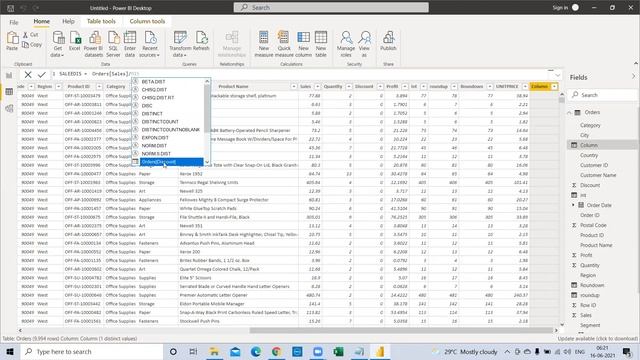Expand the Order Date hierarchy
The width and height of the screenshot is (640, 360).
point(573,205)
